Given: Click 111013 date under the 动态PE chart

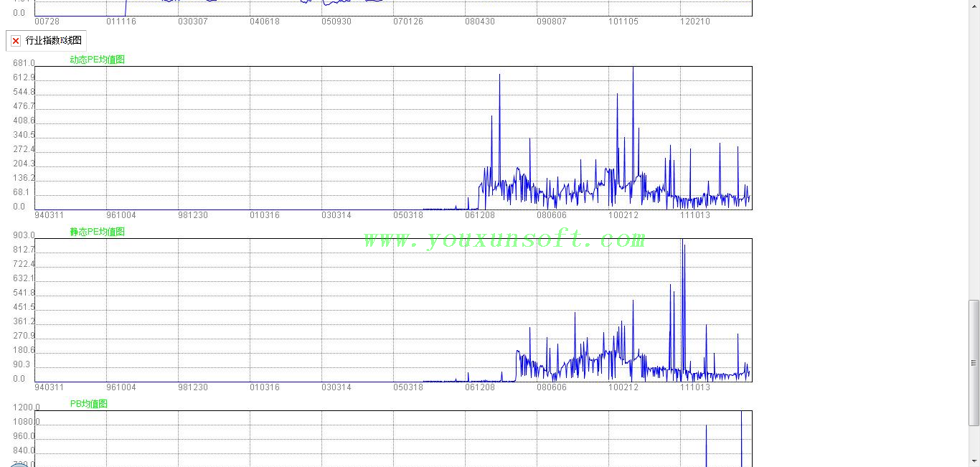Looking at the screenshot, I should pyautogui.click(x=695, y=215).
